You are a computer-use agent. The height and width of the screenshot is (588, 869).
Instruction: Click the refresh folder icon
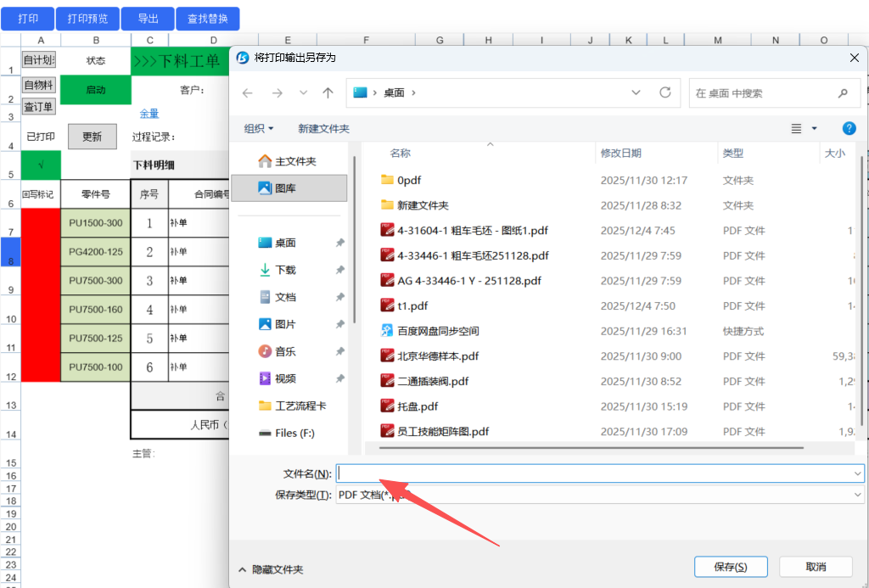[665, 92]
